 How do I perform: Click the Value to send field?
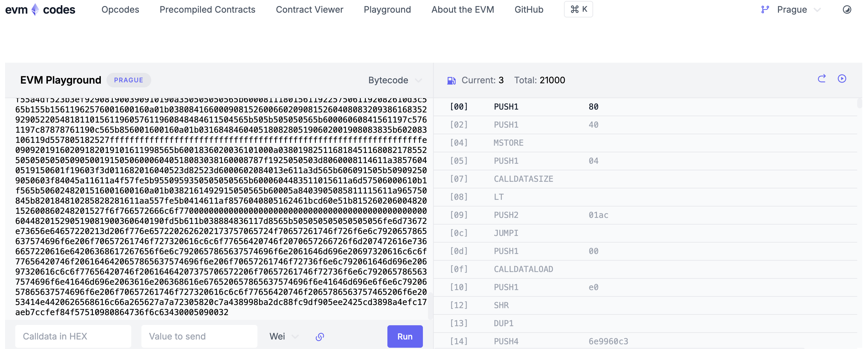199,336
